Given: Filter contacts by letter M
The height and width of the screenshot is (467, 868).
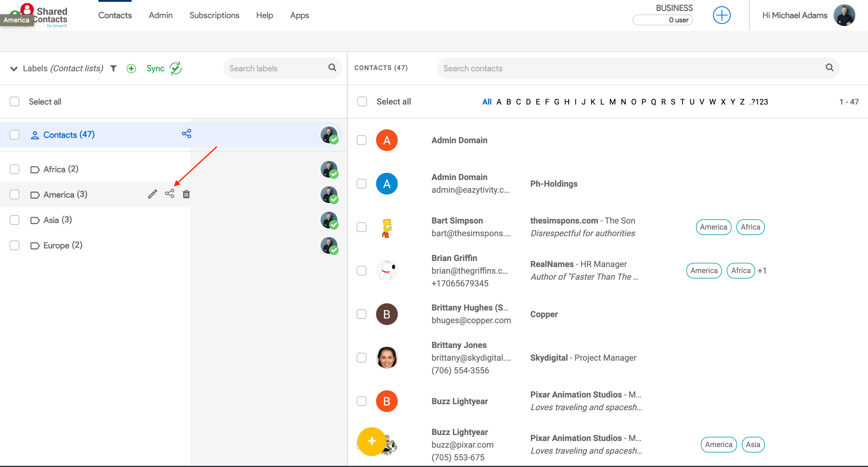Looking at the screenshot, I should pos(612,101).
